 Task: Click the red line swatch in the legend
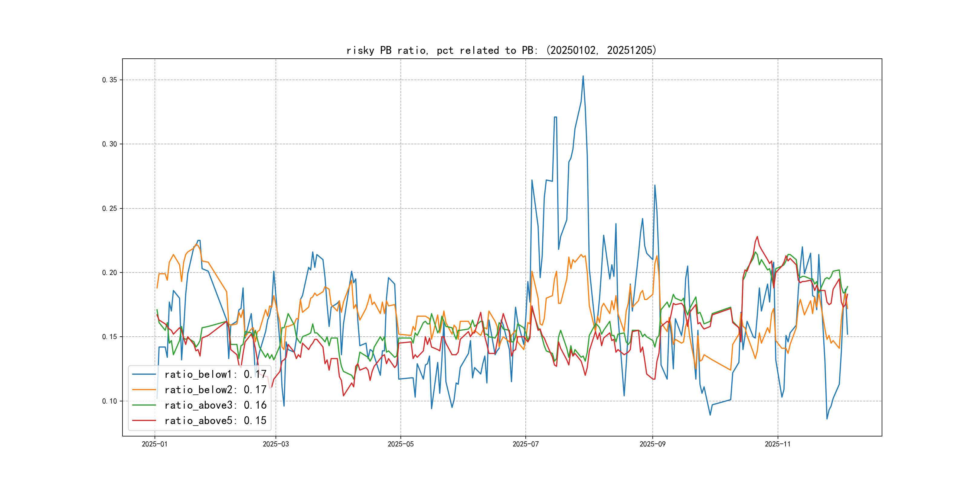tap(144, 420)
